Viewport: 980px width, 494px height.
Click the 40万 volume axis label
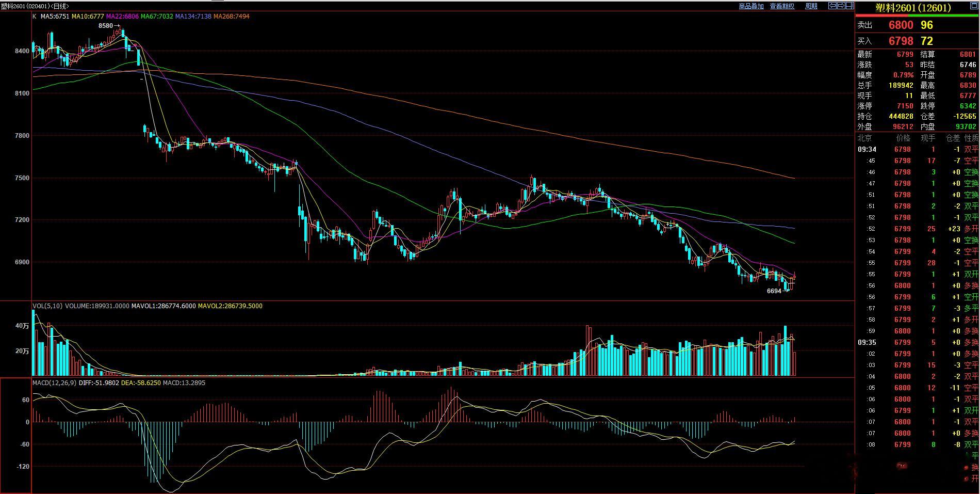(x=23, y=326)
